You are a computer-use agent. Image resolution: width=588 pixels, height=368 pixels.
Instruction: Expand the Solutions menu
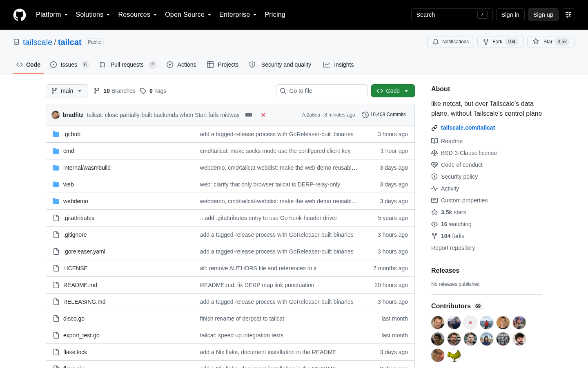(93, 15)
